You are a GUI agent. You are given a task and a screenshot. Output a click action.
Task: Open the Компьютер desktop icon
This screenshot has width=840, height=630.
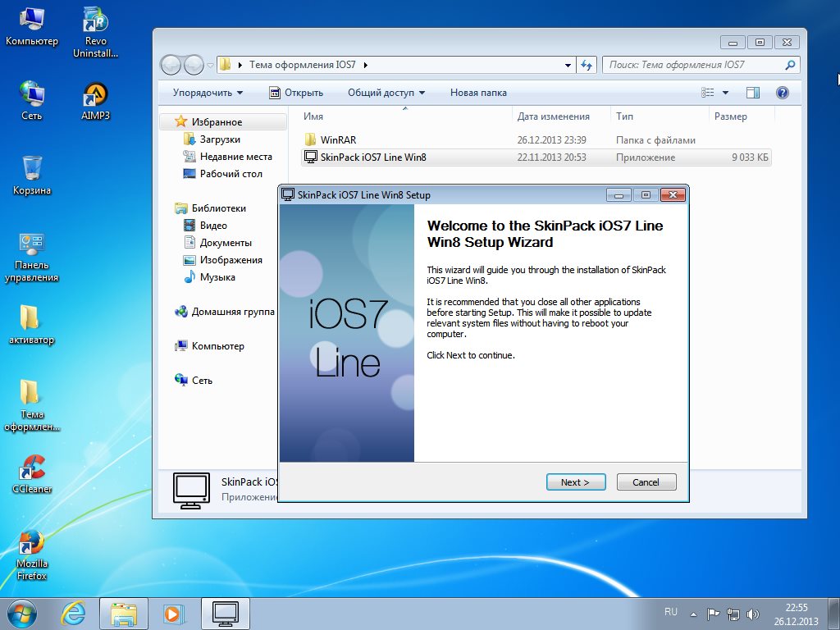click(x=32, y=26)
